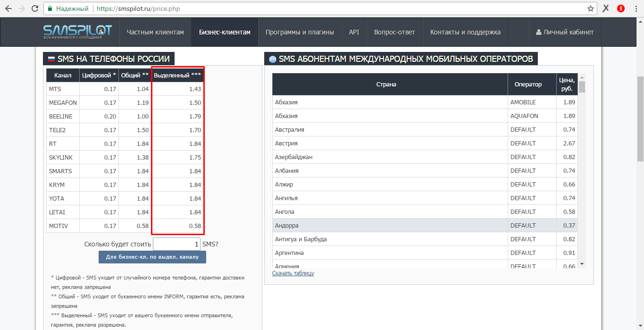The image size is (644, 330).
Task: Reload the page with the refresh icon
Action: [x=35, y=8]
